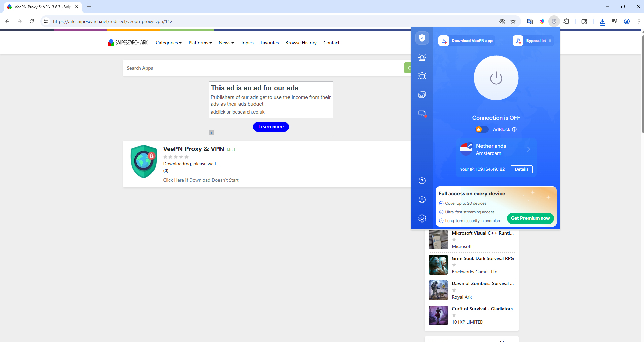
Task: Click the SnipeSearch Ark logo
Action: point(128,43)
